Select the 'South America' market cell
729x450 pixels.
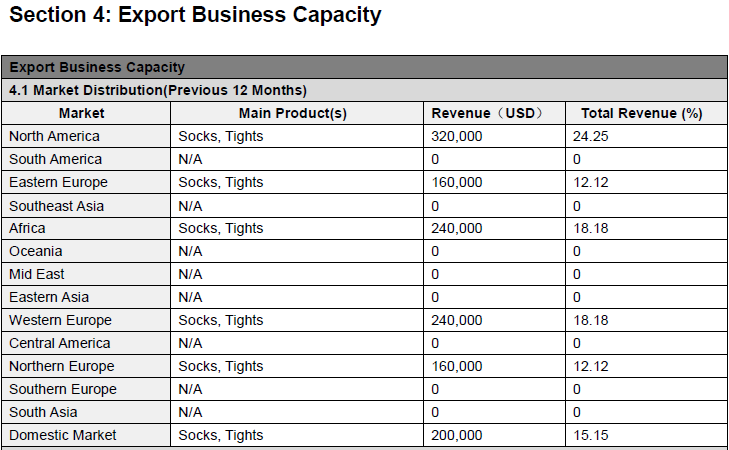pos(55,159)
